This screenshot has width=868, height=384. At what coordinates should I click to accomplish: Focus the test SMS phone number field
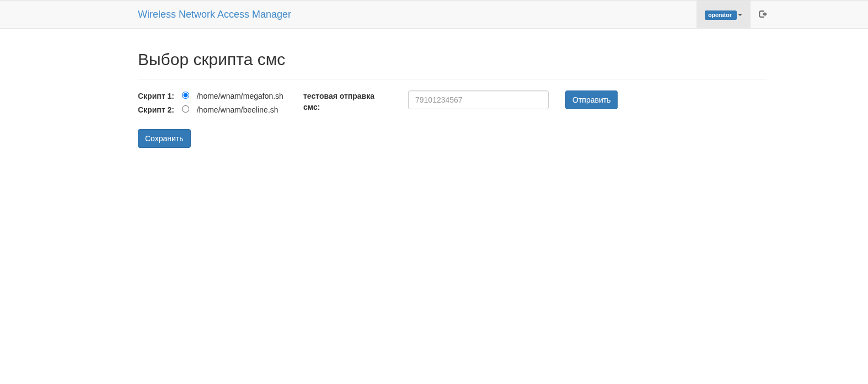point(478,100)
